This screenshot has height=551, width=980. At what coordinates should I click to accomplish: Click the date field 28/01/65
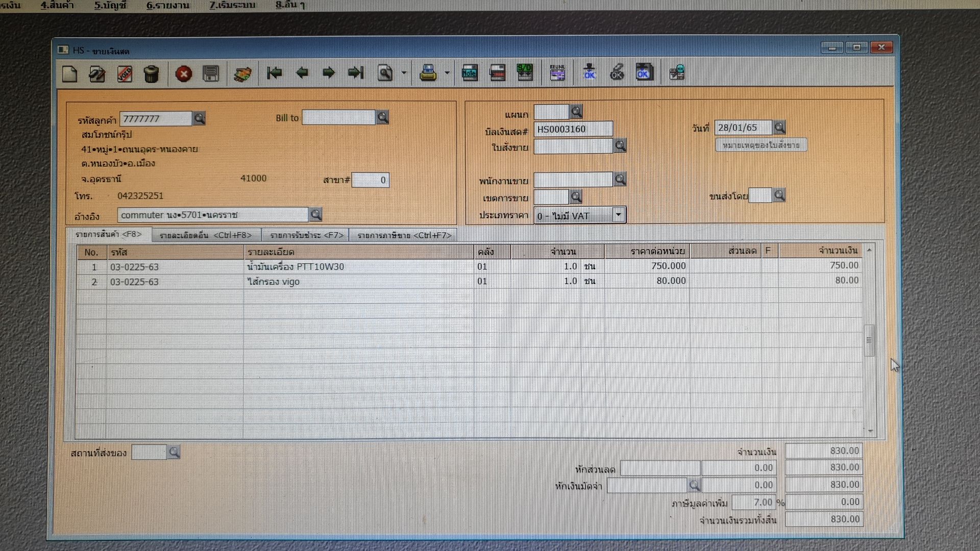[x=743, y=128]
